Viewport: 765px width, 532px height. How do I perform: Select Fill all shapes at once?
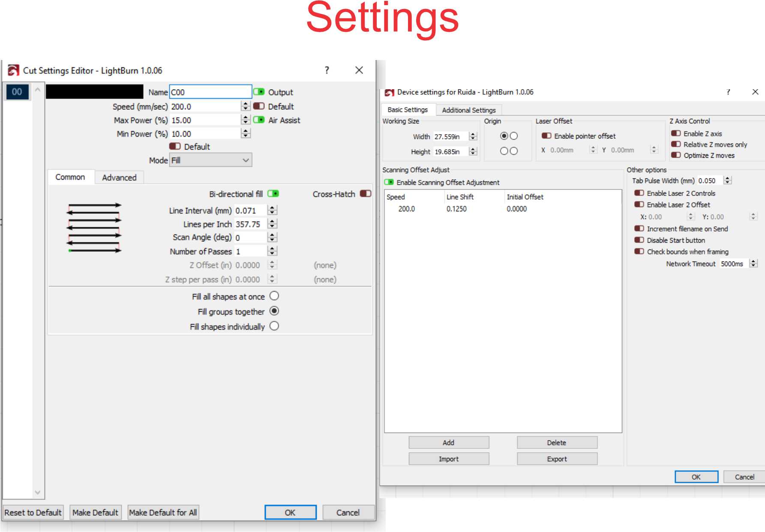pos(274,296)
